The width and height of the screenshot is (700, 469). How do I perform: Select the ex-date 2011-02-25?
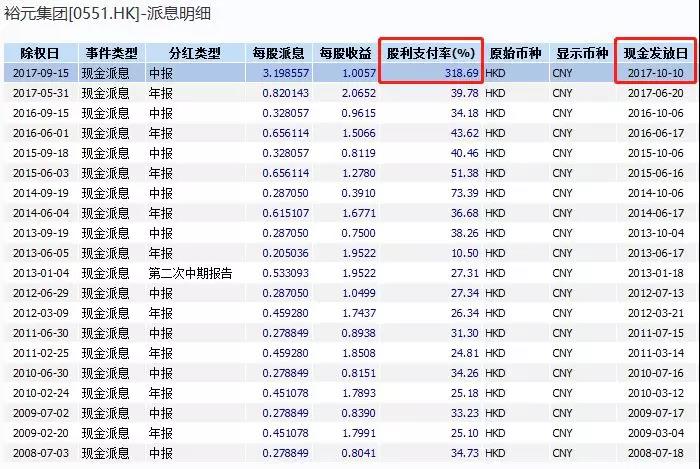41,353
